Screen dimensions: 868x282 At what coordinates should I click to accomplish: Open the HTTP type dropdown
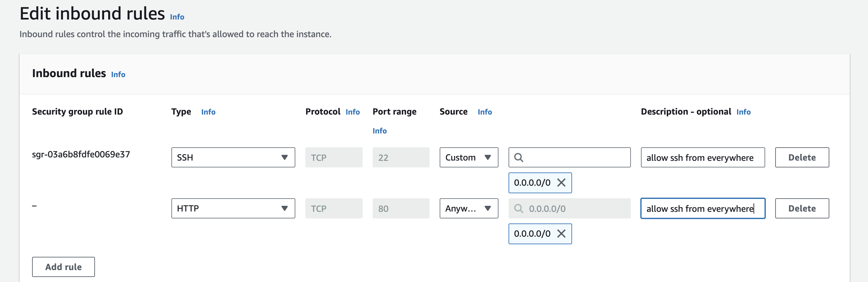pos(233,208)
